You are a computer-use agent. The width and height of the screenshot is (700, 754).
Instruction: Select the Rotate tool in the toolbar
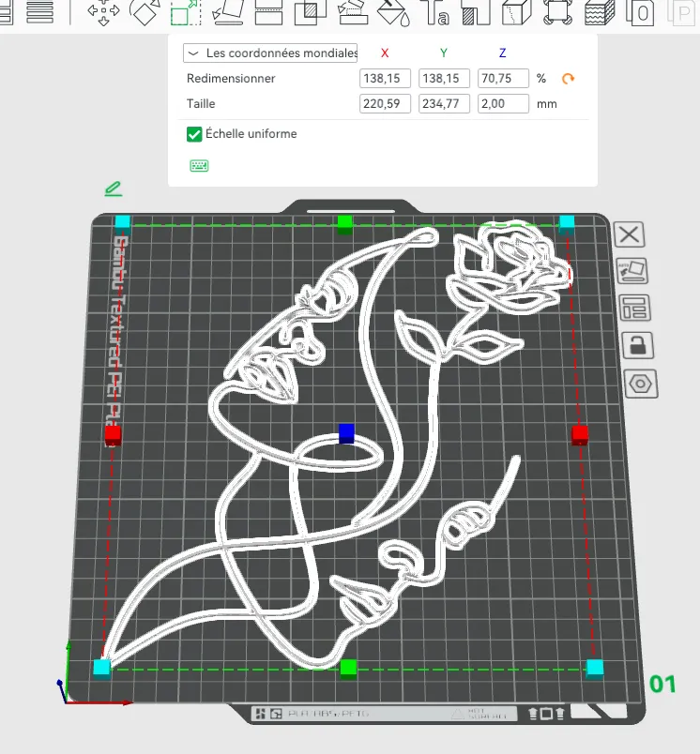click(145, 11)
